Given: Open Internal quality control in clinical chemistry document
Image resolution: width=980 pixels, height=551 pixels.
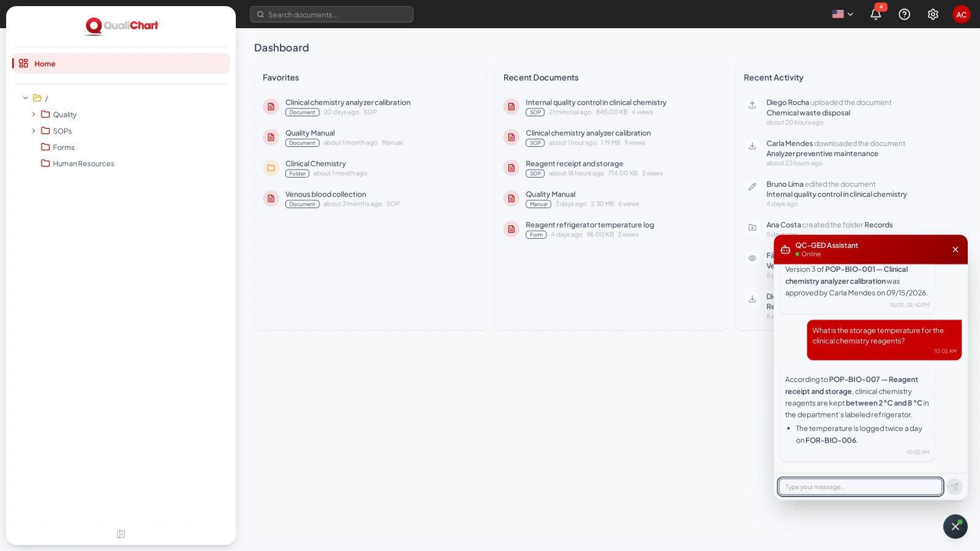Looking at the screenshot, I should (596, 102).
